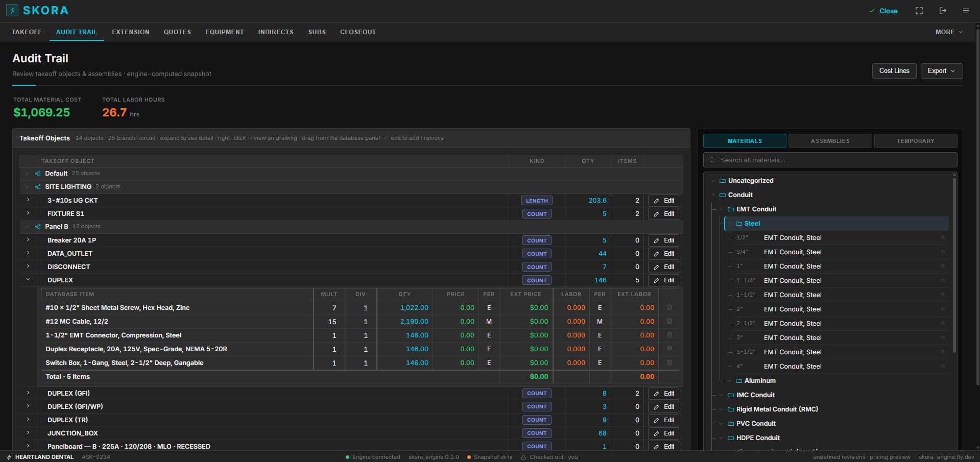Click the IMC Conduit folder icon
The width and height of the screenshot is (980, 462).
pyautogui.click(x=731, y=395)
